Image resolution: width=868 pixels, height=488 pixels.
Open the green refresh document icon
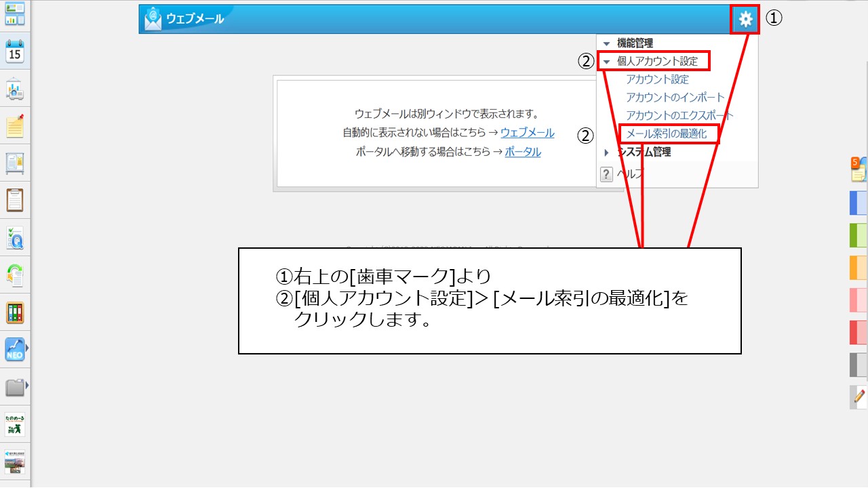point(15,275)
